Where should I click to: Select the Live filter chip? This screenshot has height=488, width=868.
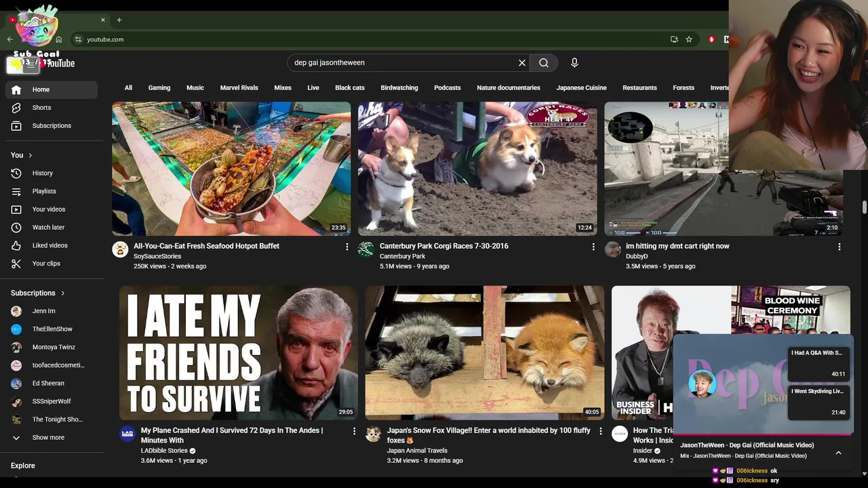pyautogui.click(x=313, y=87)
